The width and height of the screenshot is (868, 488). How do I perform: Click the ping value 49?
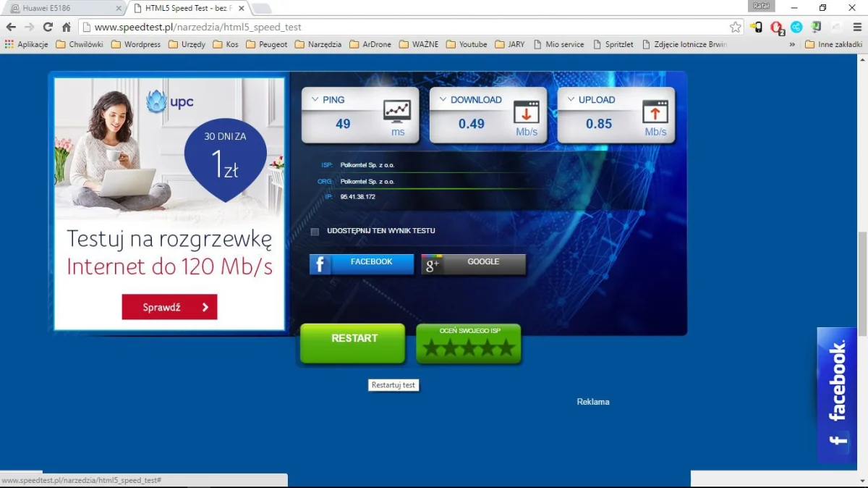(343, 124)
